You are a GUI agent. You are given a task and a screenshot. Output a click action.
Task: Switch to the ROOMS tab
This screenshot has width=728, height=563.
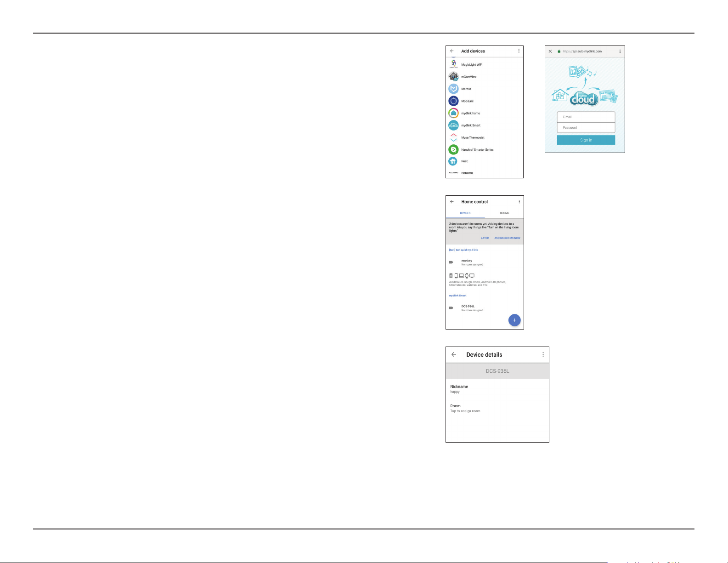coord(504,213)
